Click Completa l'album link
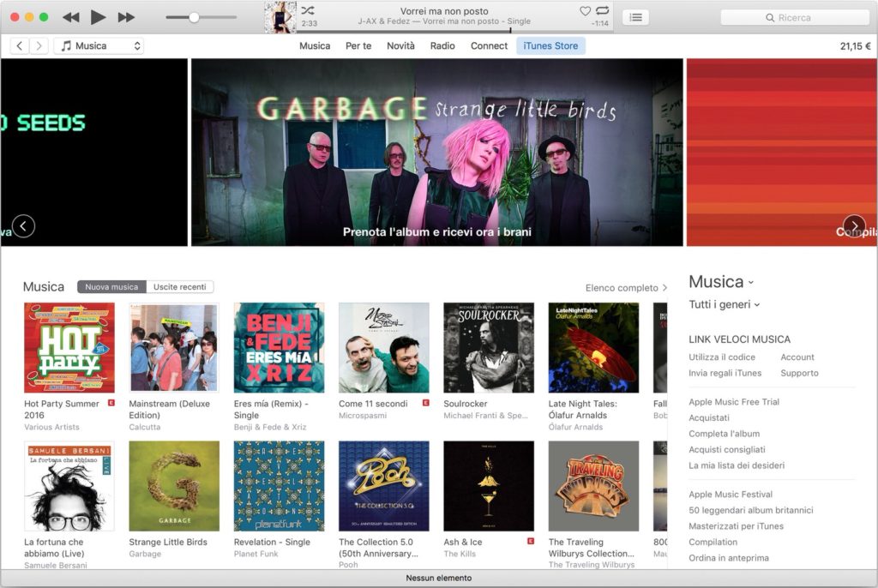This screenshot has width=878, height=588. pyautogui.click(x=724, y=434)
